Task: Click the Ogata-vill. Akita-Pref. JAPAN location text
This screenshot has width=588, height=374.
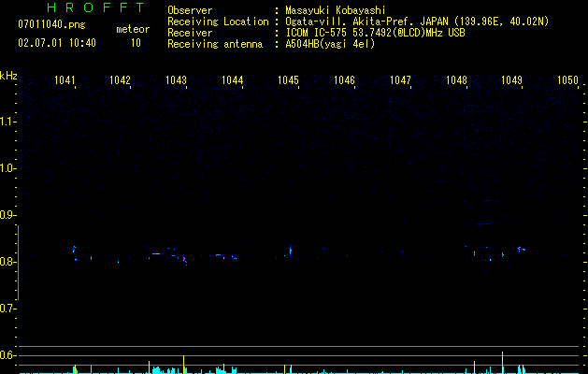Action: coord(417,22)
